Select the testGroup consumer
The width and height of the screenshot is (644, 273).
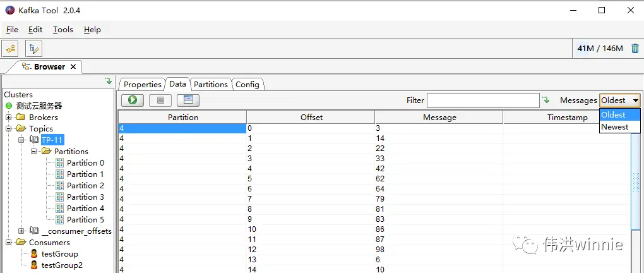pos(59,254)
